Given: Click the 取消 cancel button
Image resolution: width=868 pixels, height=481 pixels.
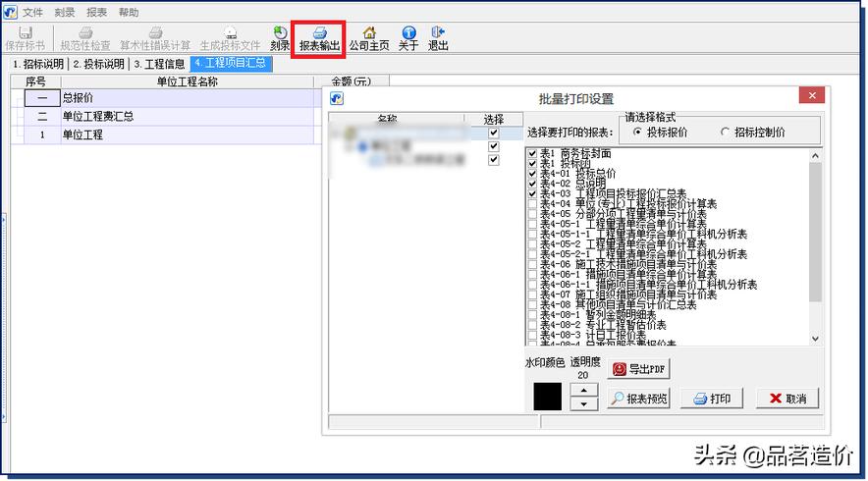Looking at the screenshot, I should [x=787, y=399].
